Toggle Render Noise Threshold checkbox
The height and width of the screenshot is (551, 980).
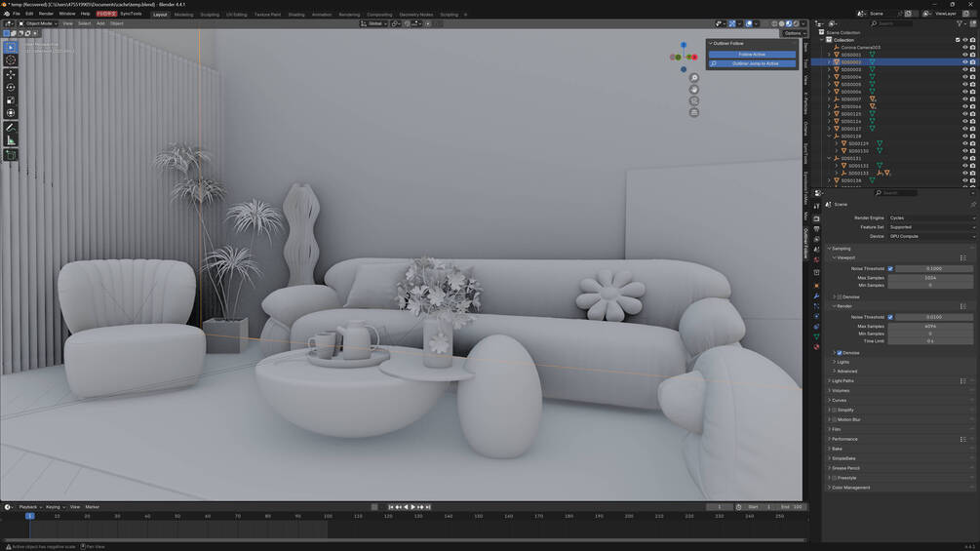coord(890,317)
